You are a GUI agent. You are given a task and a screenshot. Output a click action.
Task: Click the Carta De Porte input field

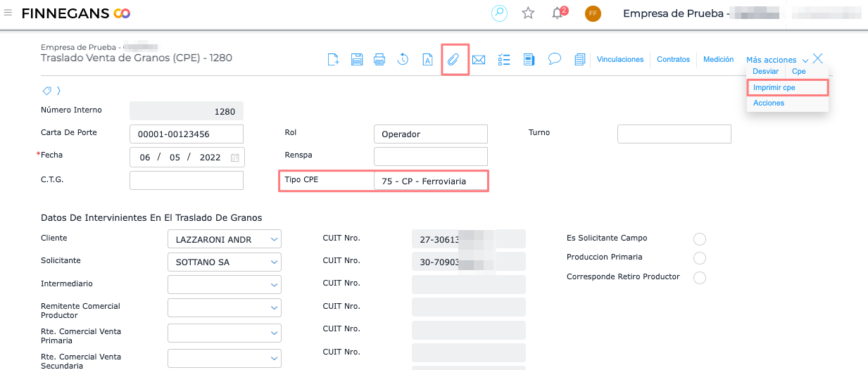[x=187, y=134]
